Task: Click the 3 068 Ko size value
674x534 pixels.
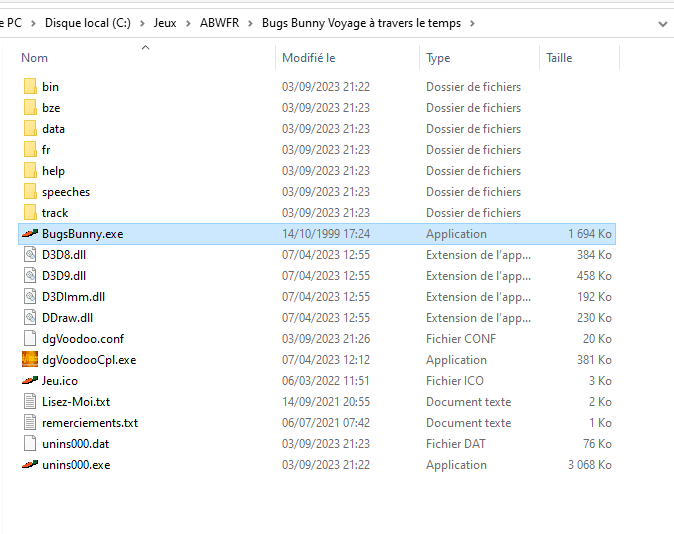Action: click(590, 465)
